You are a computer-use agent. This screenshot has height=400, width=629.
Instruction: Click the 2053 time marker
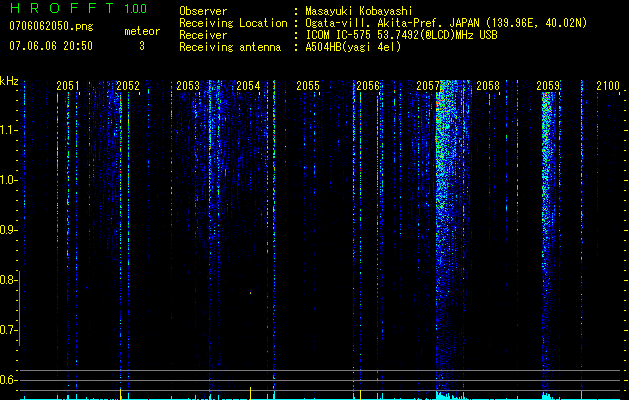(188, 86)
